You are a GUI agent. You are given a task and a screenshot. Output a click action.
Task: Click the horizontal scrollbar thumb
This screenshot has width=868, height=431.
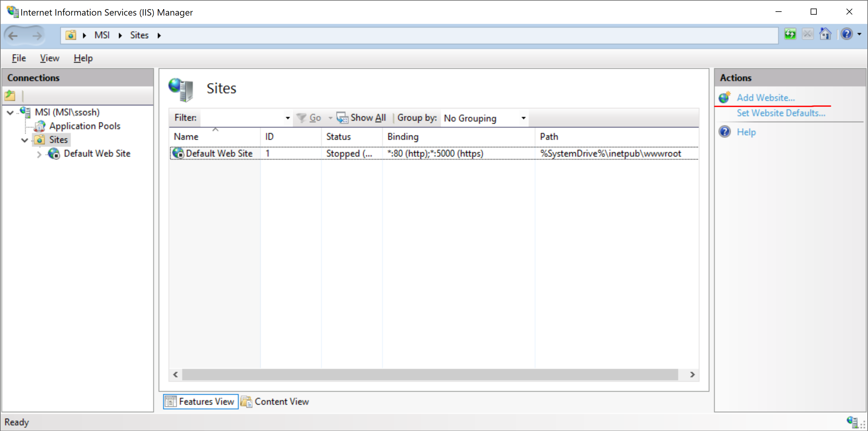coord(430,375)
